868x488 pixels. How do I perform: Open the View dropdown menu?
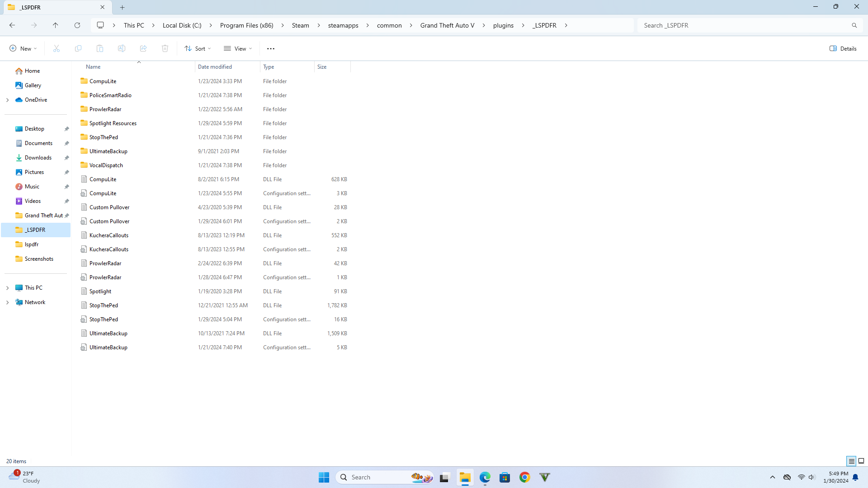click(238, 48)
